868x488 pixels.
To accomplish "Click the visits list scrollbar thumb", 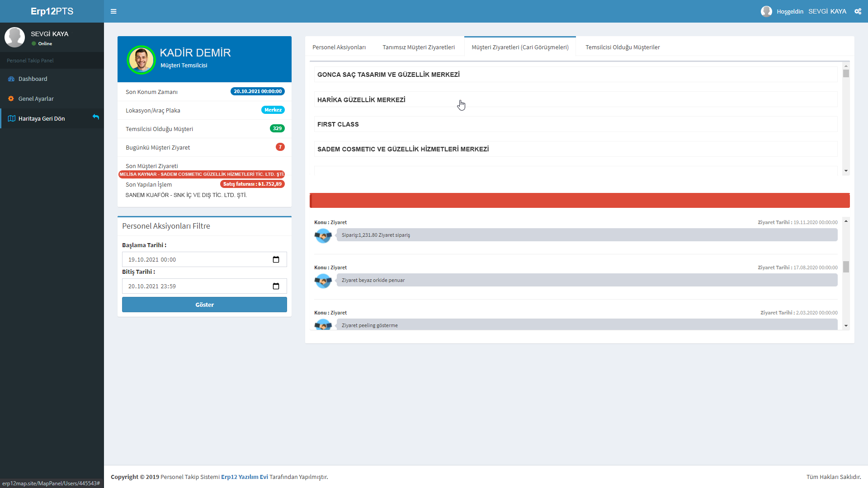I will click(x=846, y=267).
